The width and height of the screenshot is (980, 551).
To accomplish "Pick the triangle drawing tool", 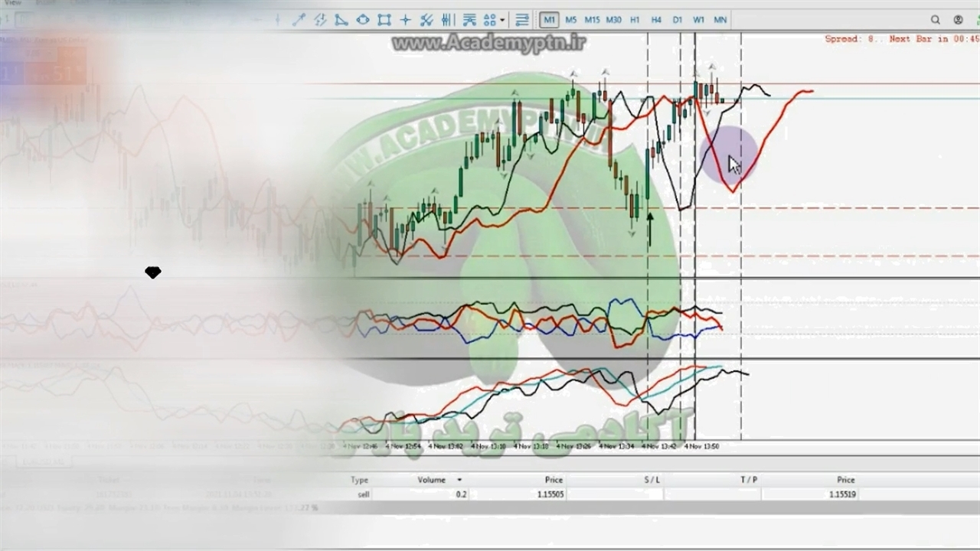I will (341, 20).
